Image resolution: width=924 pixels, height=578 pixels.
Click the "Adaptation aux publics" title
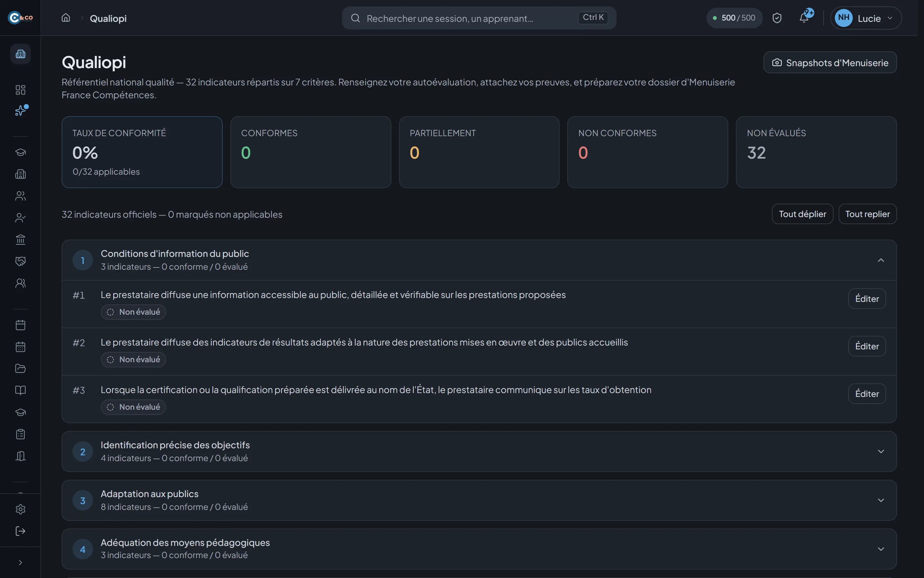click(x=150, y=494)
